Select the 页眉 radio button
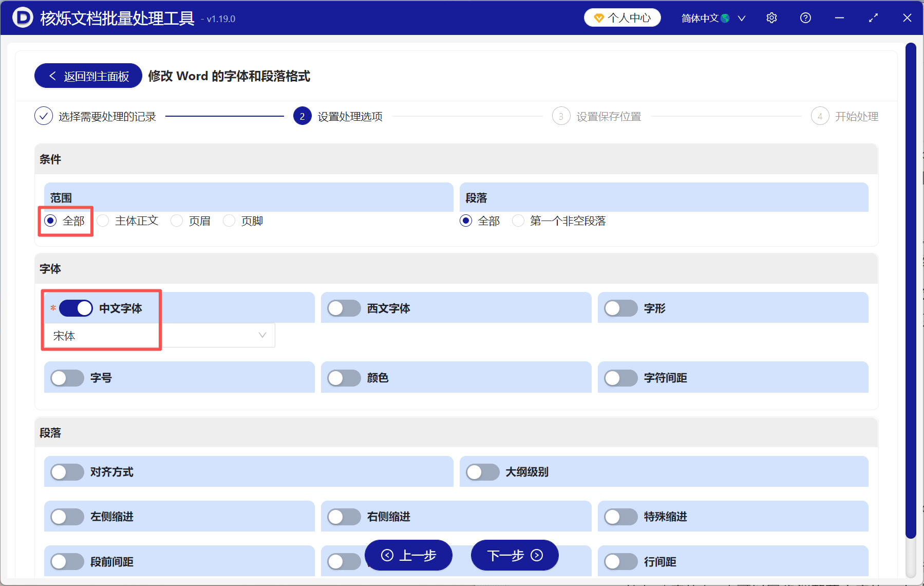This screenshot has height=586, width=924. pos(177,221)
